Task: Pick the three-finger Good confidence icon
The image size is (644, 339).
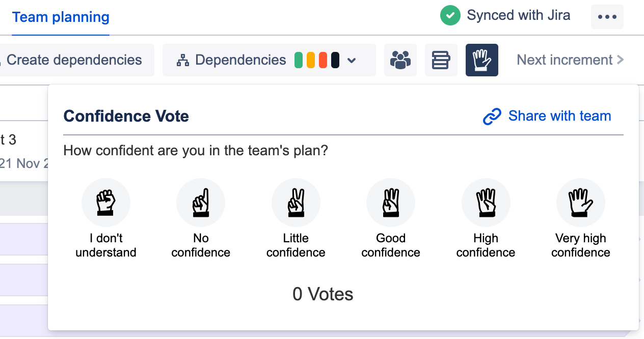Action: (391, 203)
